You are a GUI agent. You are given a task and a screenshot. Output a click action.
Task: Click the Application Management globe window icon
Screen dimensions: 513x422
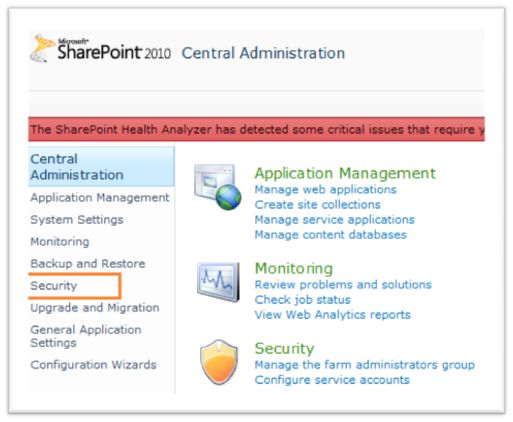coord(218,187)
